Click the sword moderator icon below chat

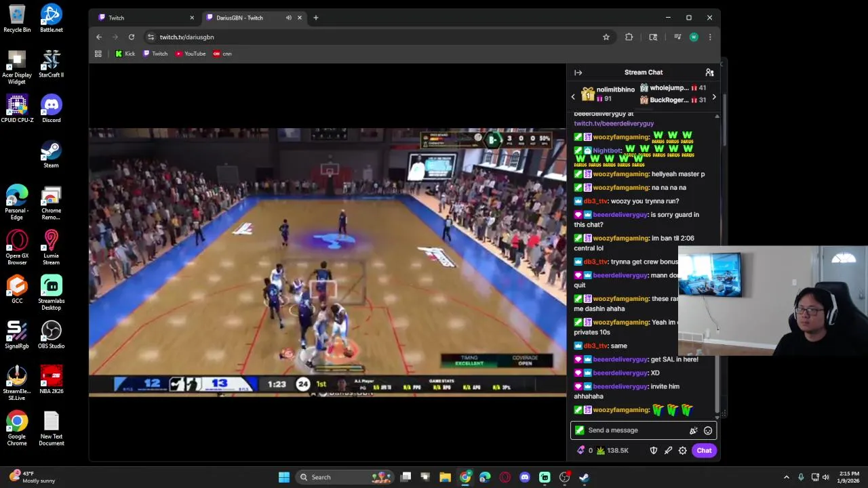[668, 451]
